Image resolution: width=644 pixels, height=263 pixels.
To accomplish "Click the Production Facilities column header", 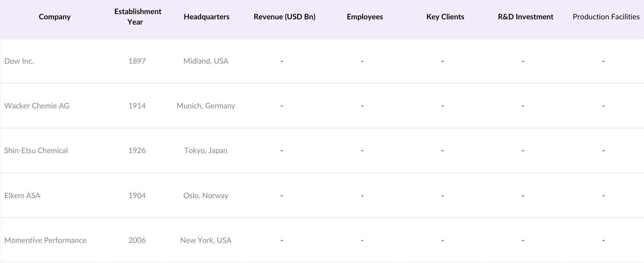I will coord(606,17).
